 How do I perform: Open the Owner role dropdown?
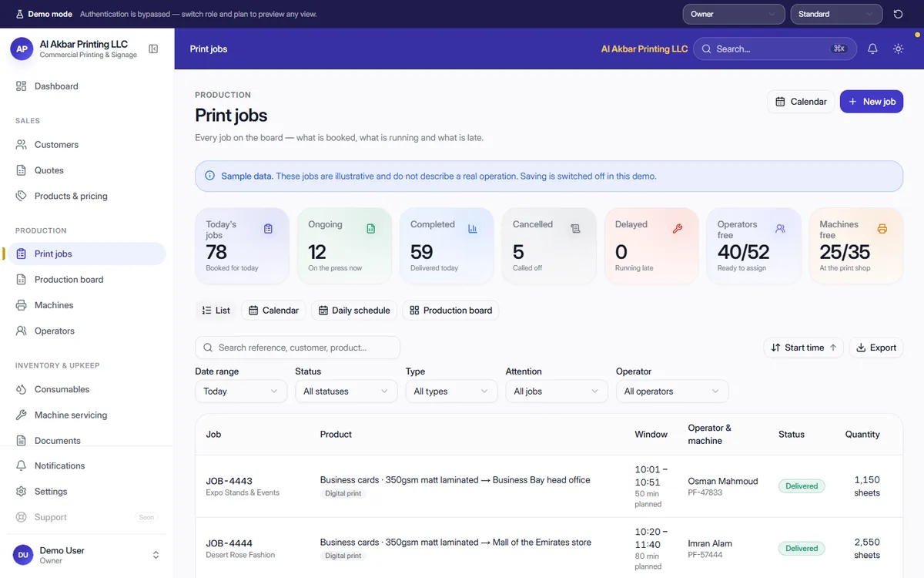[734, 14]
